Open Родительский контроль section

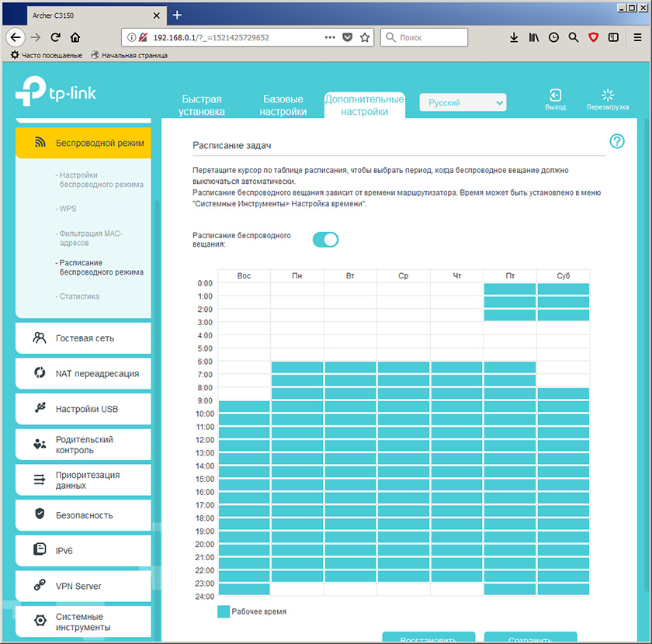click(83, 445)
